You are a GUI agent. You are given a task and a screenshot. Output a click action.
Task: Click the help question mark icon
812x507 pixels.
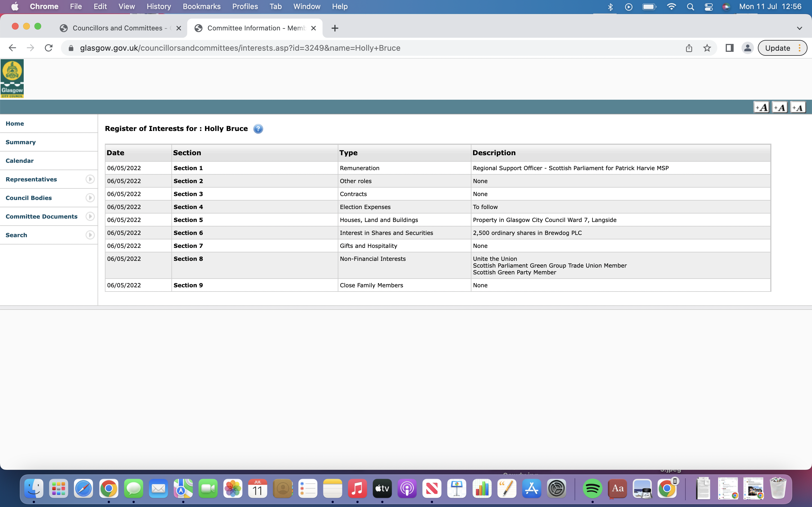pyautogui.click(x=258, y=129)
